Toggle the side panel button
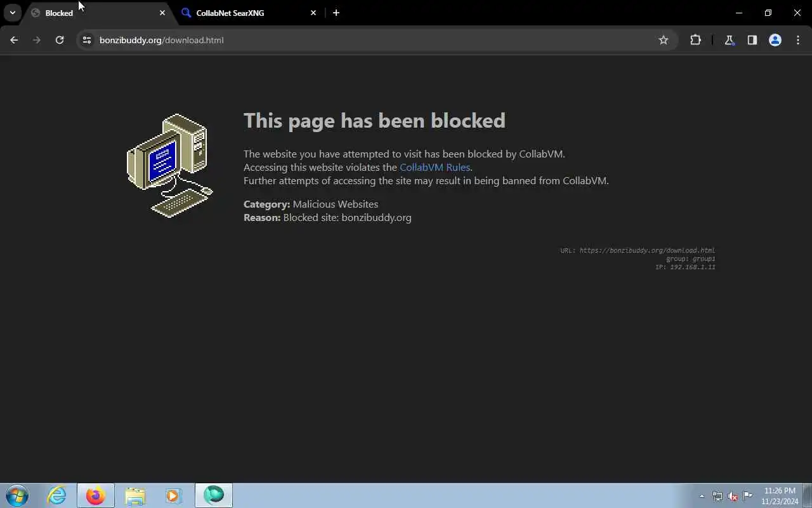The image size is (812, 508). click(x=752, y=40)
